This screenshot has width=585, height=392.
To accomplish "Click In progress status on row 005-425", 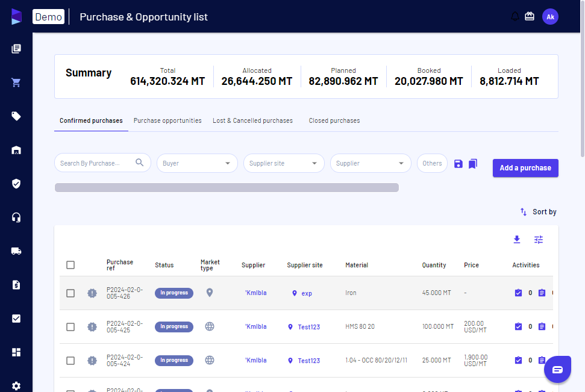I will (174, 326).
